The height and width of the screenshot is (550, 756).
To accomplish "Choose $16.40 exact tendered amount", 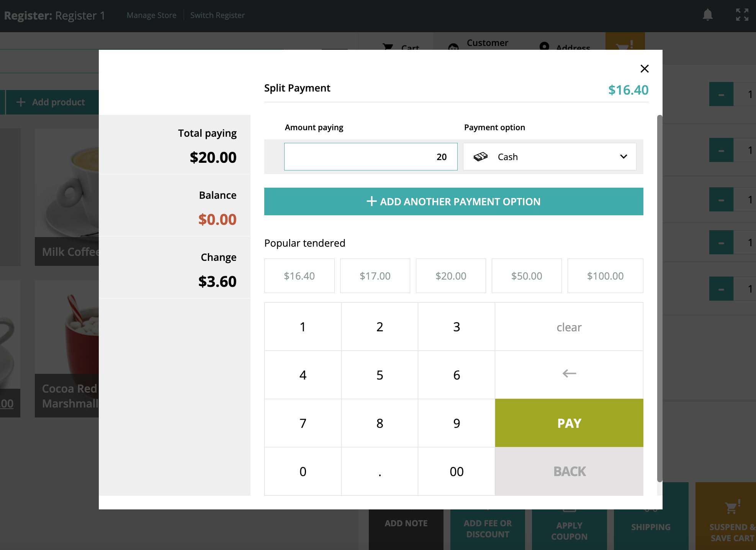I will [x=299, y=276].
